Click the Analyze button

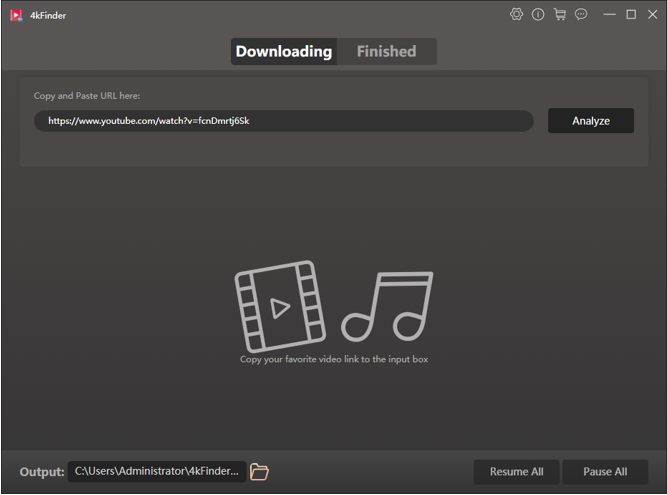(x=591, y=121)
